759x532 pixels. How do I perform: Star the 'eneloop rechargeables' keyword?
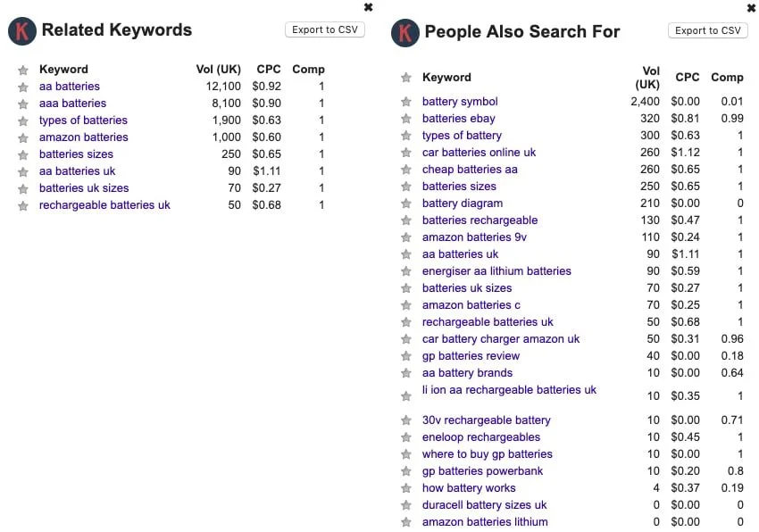pyautogui.click(x=406, y=437)
